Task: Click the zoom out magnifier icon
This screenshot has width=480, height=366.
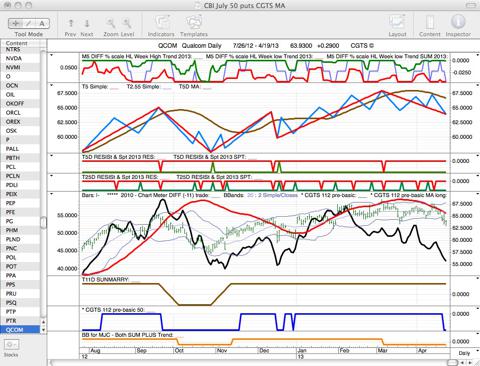Action: point(111,23)
